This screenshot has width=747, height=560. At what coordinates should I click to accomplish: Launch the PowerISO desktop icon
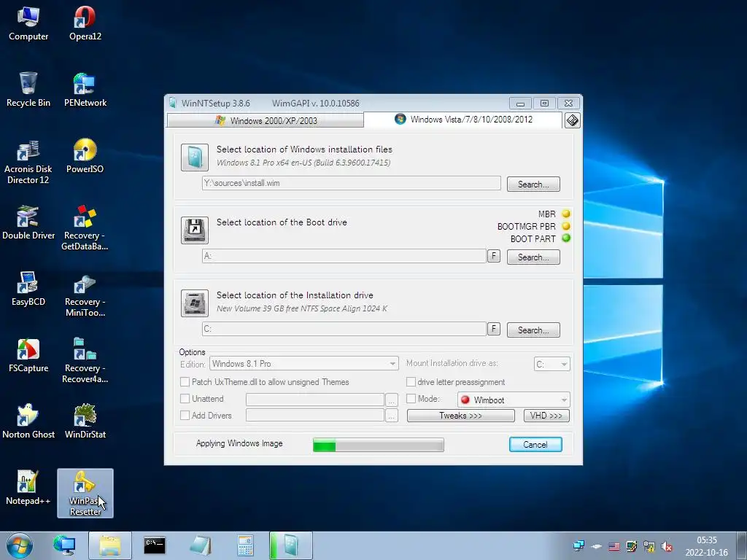tap(85, 156)
